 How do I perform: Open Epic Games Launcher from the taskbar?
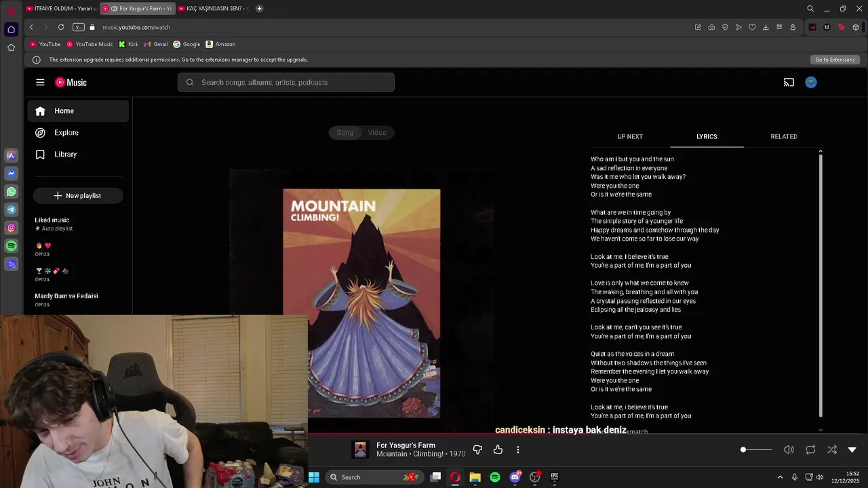click(554, 477)
